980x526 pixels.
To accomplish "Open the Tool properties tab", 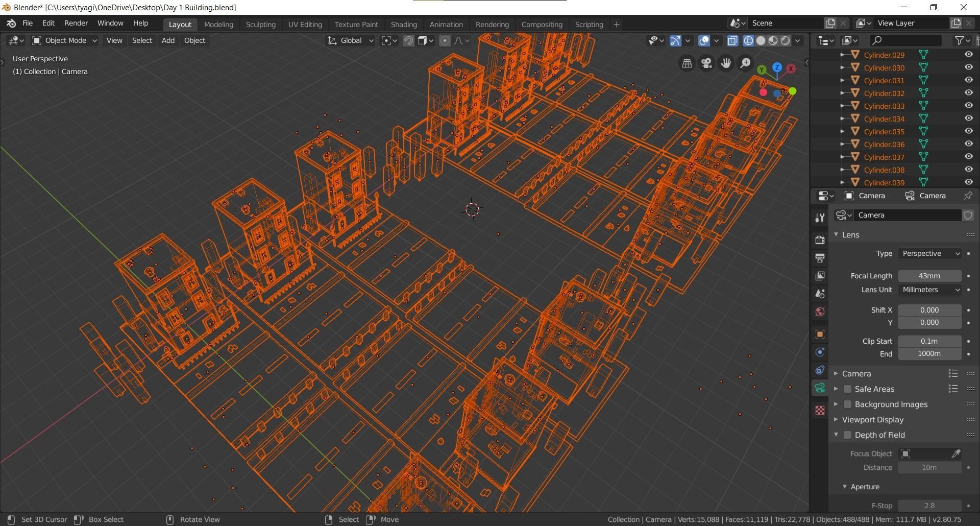I will pos(820,218).
